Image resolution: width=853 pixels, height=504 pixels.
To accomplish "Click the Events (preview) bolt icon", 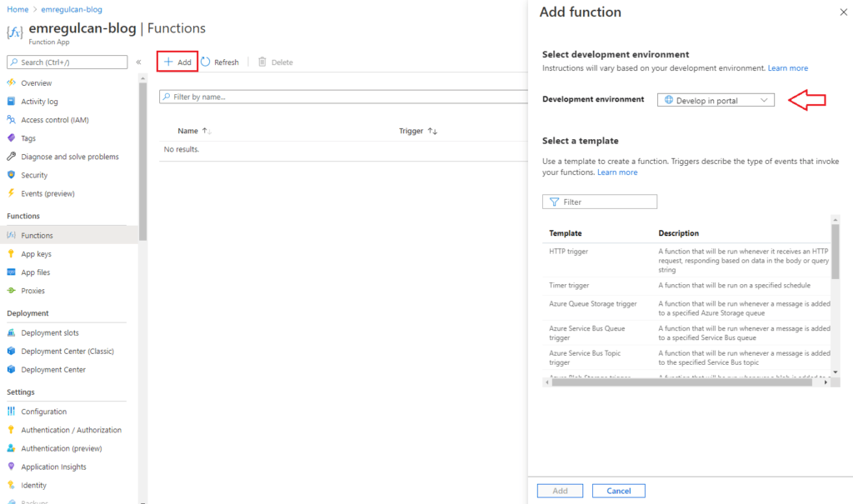I will coord(11,193).
